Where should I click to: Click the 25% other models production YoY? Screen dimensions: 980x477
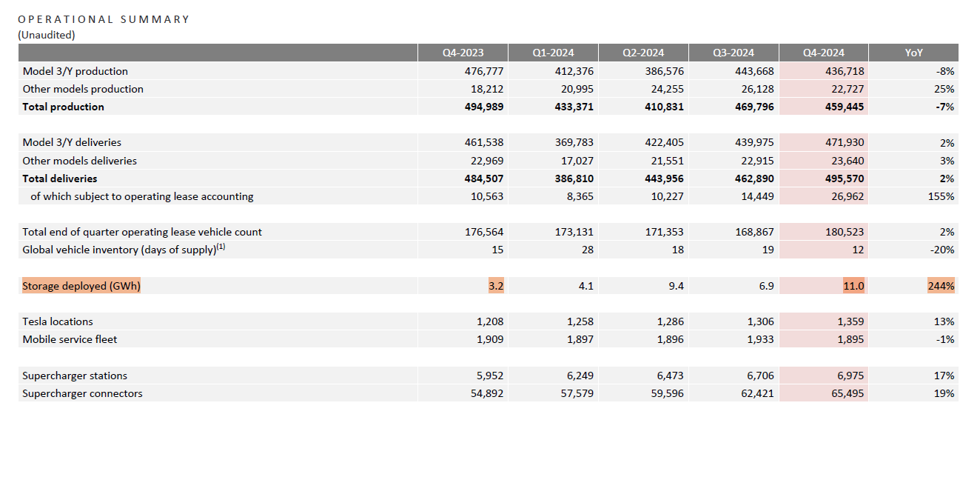945,89
